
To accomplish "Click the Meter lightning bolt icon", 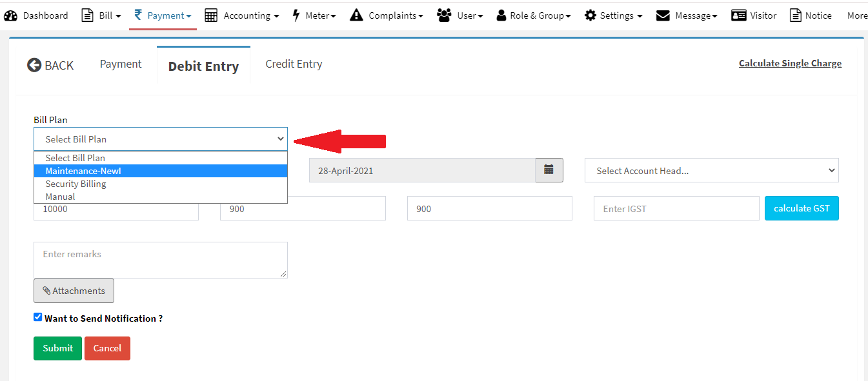I will tap(296, 15).
